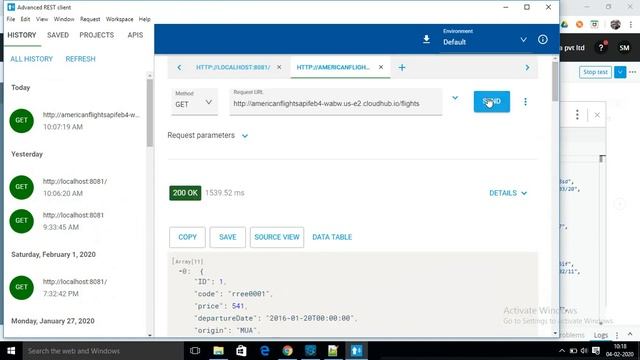Open Windows Start menu
The image size is (640, 360).
[x=11, y=351]
